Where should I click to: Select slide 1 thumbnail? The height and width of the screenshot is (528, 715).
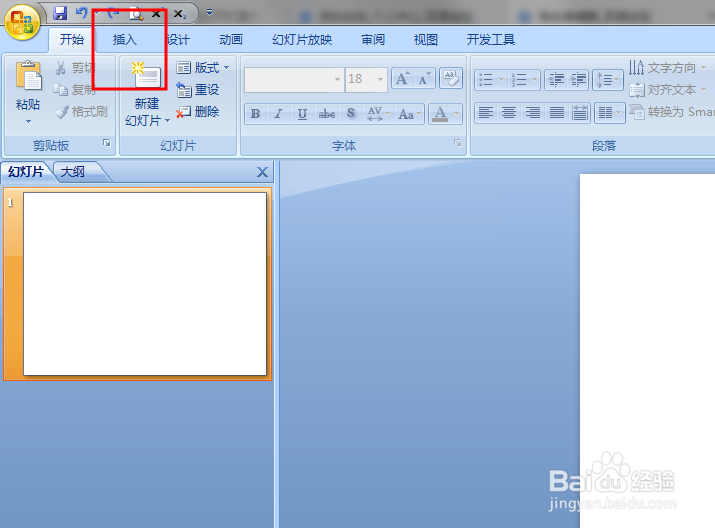click(x=145, y=284)
